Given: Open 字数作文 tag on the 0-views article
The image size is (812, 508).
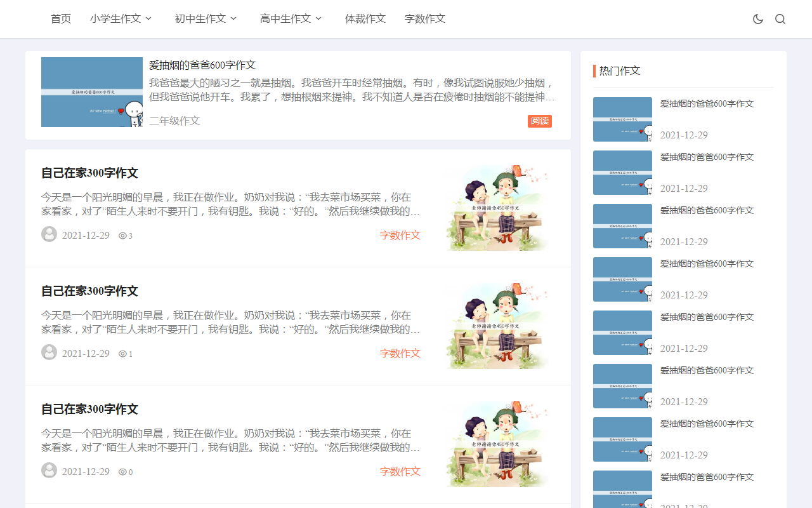Looking at the screenshot, I should pos(400,471).
